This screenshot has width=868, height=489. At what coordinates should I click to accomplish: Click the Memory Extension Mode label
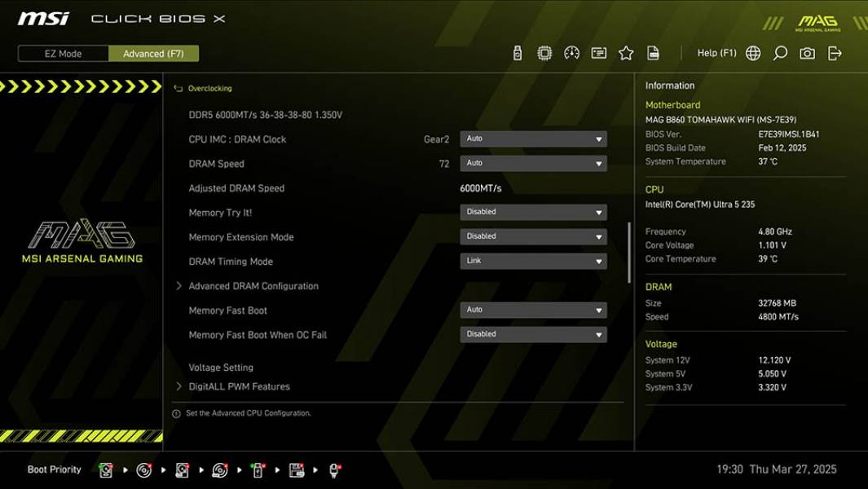coord(240,237)
